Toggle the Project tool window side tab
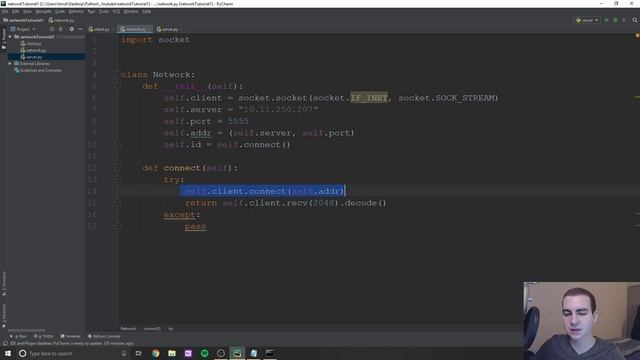The image size is (640, 360). [4, 39]
